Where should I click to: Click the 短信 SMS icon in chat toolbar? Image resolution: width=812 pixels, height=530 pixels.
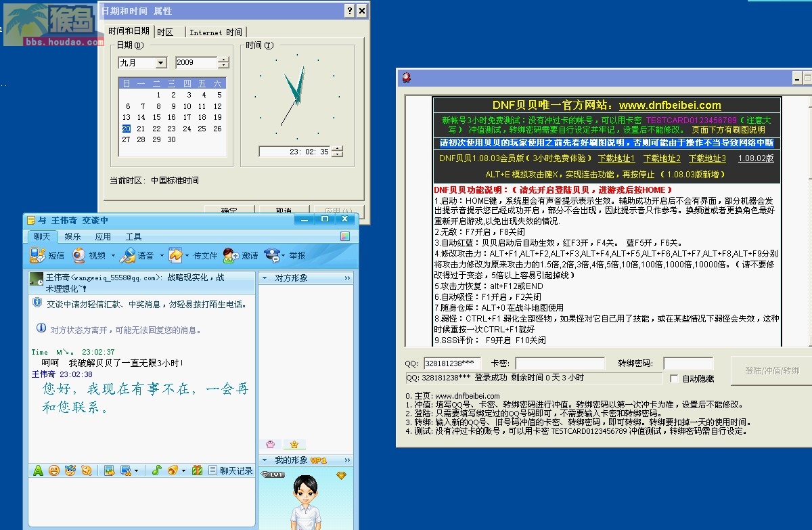38,255
